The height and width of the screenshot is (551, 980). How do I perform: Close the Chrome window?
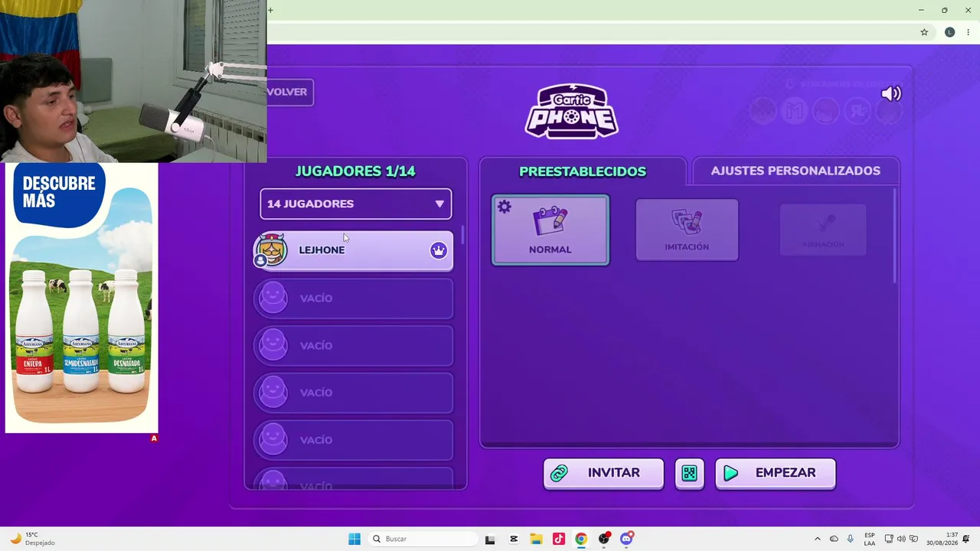pos(968,10)
